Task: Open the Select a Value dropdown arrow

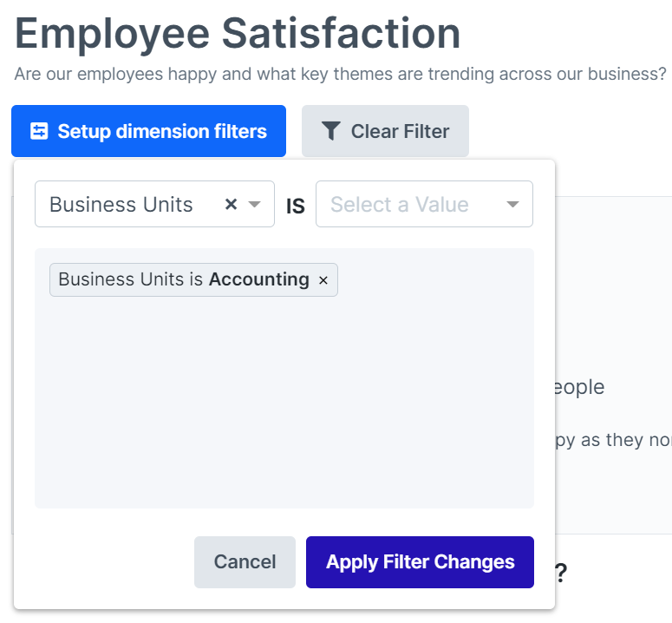Action: [x=512, y=205]
